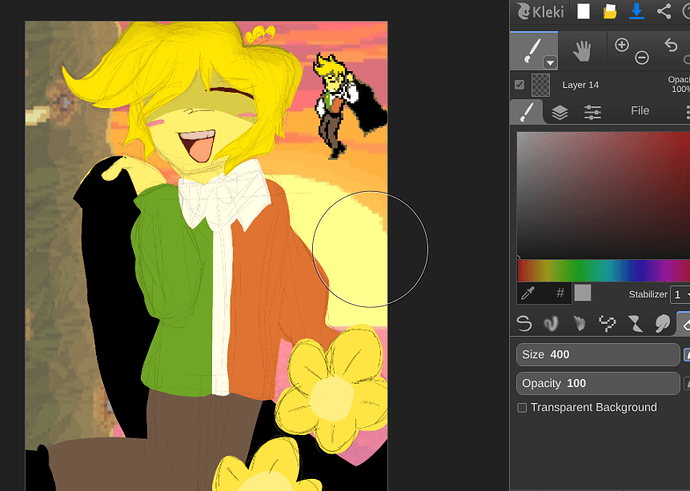Viewport: 690px width, 491px height.
Task: Select the main brush tool button
Action: click(534, 51)
